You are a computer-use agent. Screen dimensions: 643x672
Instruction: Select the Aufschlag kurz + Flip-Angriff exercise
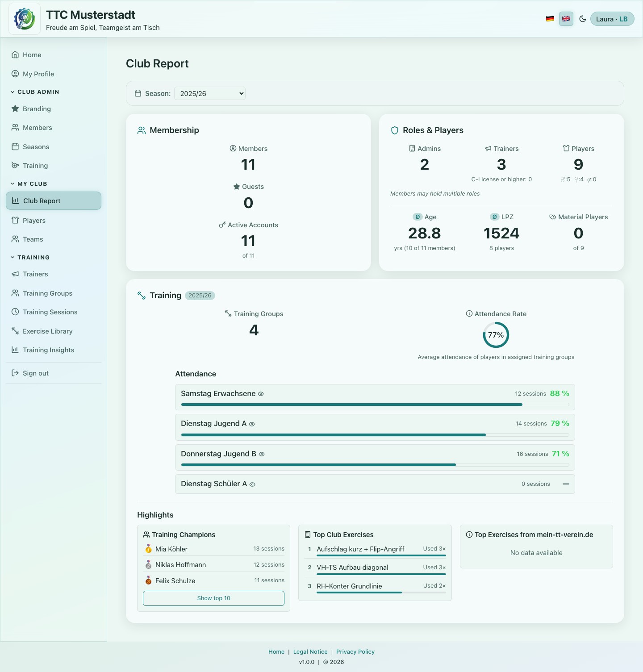(x=375, y=551)
